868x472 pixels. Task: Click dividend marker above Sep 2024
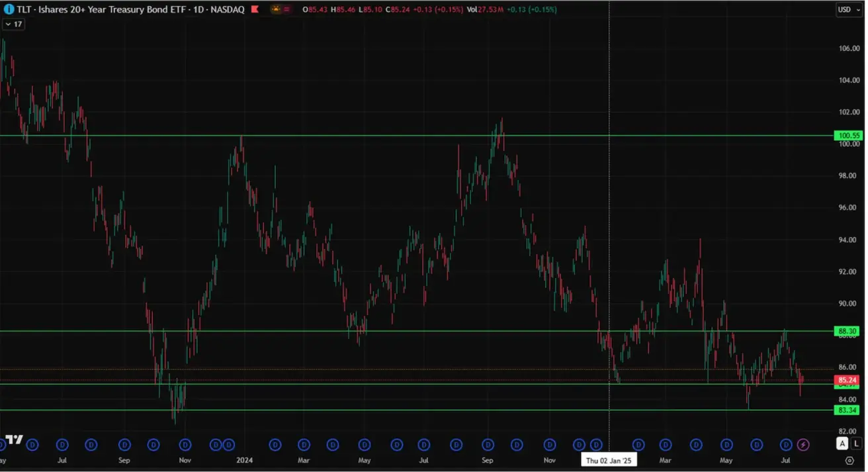pos(488,444)
